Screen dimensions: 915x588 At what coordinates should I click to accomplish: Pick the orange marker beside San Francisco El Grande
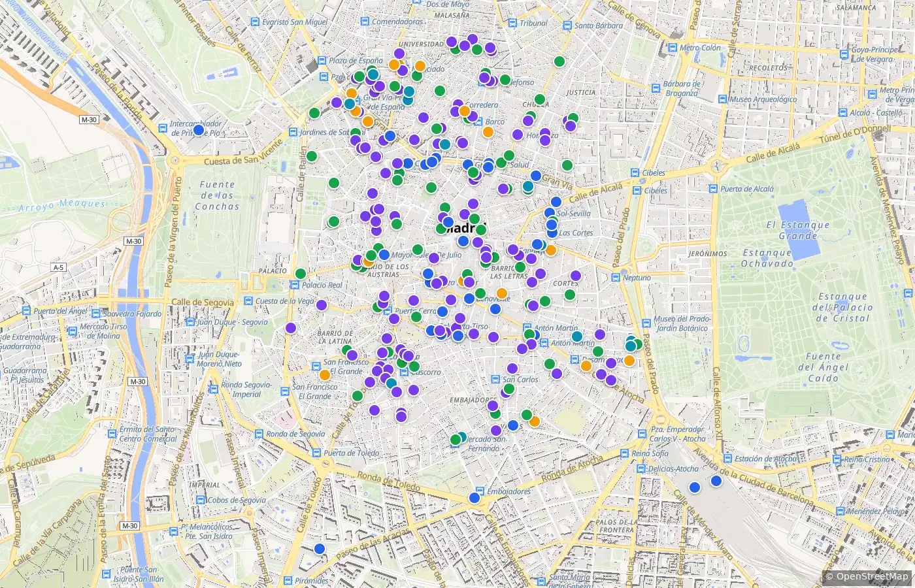[325, 375]
